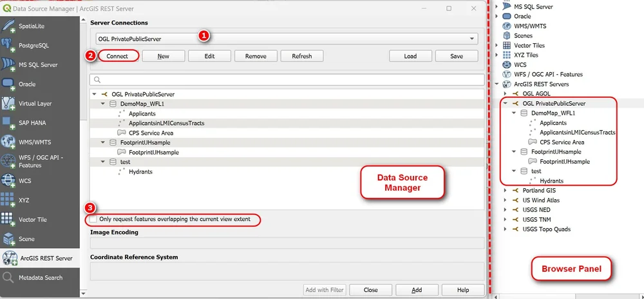Click the Image Encoding field

click(287, 243)
